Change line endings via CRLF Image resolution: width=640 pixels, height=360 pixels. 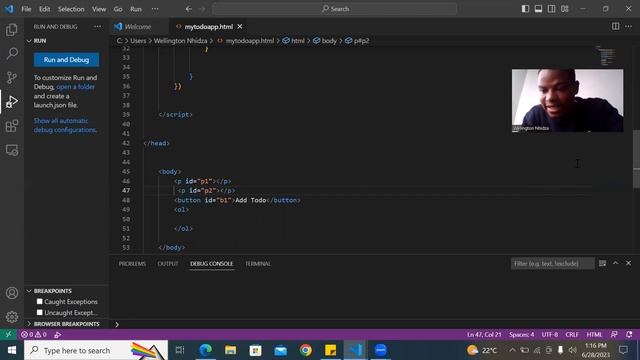[x=572, y=334]
